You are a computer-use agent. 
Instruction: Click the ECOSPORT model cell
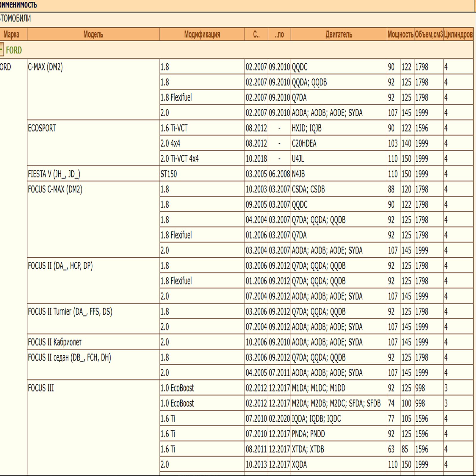click(42, 128)
